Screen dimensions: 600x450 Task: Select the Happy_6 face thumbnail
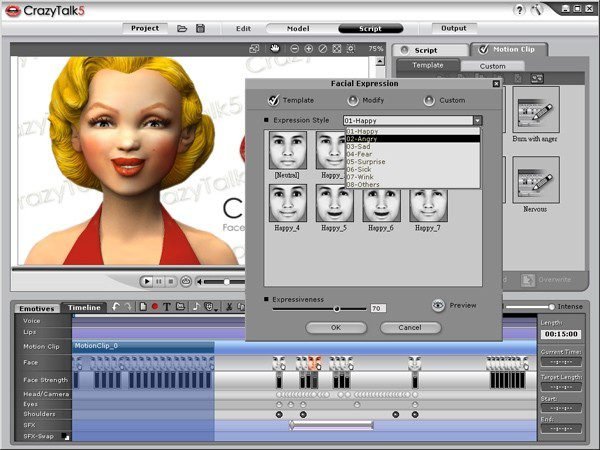click(x=382, y=205)
